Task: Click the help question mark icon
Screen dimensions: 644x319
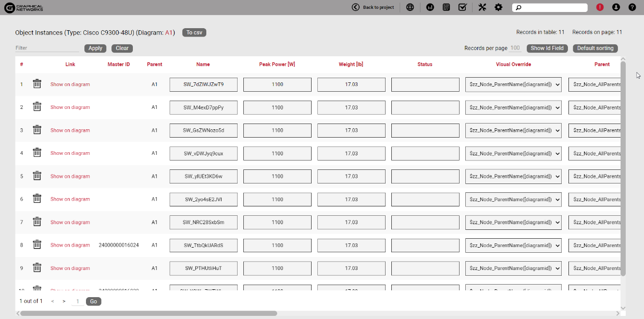Action: (x=632, y=7)
